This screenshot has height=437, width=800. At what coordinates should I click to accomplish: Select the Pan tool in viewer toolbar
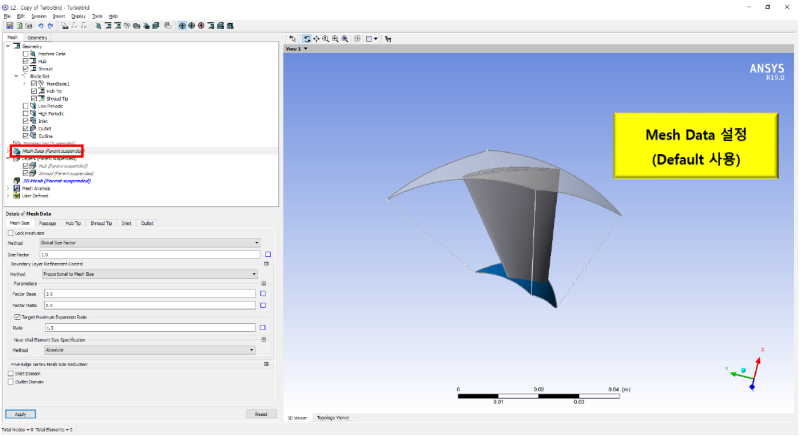[316, 39]
